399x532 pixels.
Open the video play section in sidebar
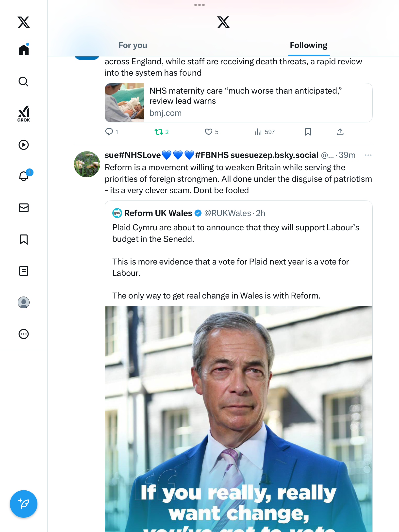coord(24,145)
